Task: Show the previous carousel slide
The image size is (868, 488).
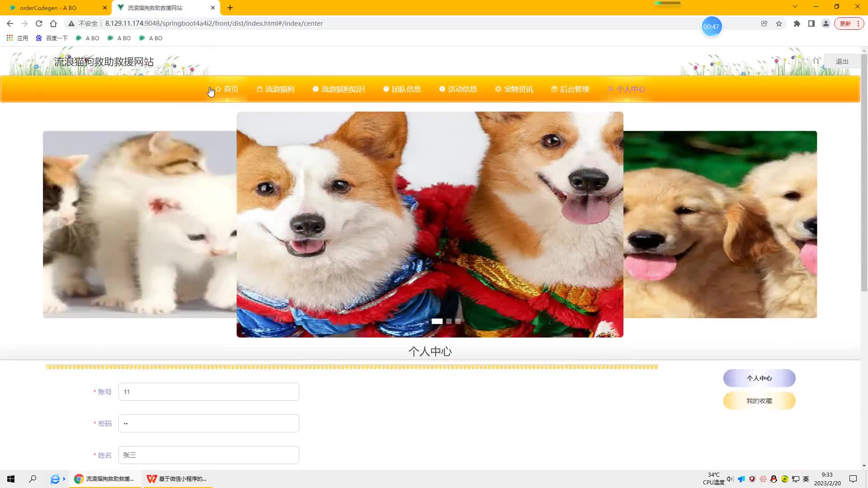Action: click(x=58, y=225)
